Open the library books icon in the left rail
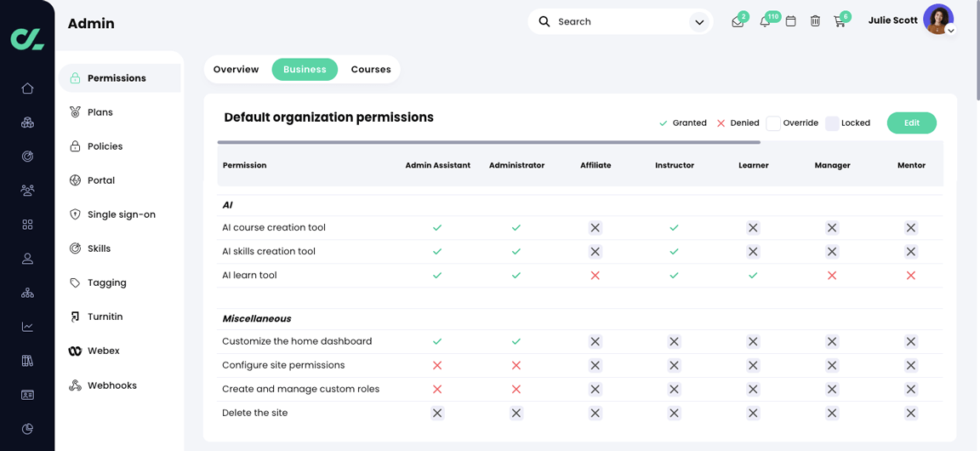 (27, 361)
